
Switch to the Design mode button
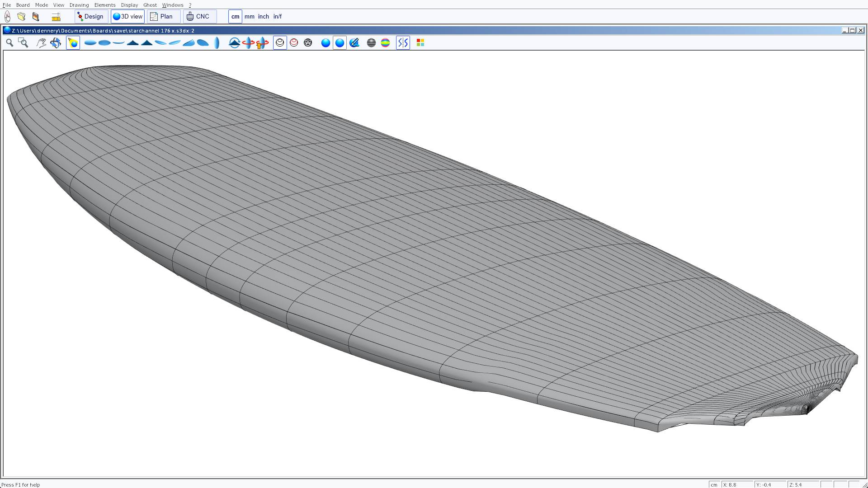point(91,16)
